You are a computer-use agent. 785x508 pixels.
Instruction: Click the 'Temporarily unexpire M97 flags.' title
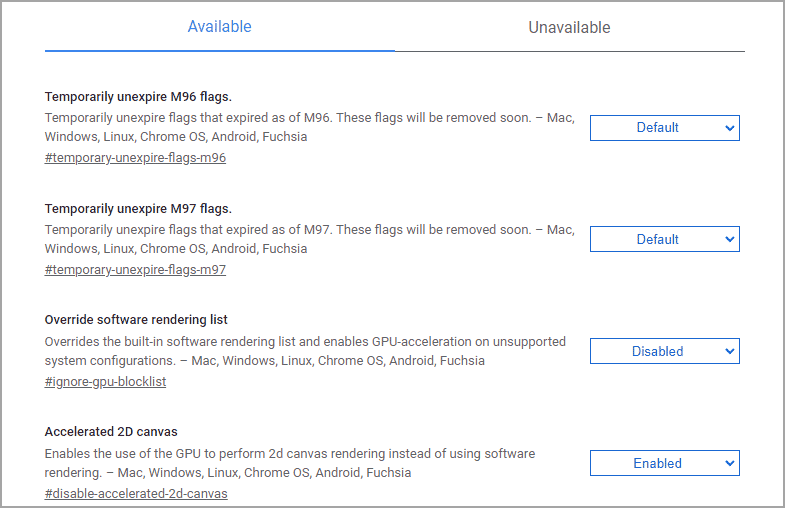tap(138, 209)
